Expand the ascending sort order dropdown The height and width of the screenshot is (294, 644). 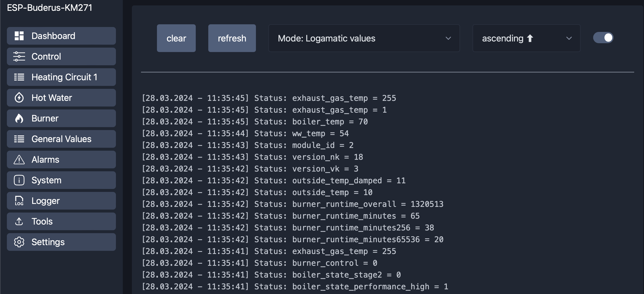[x=526, y=38]
